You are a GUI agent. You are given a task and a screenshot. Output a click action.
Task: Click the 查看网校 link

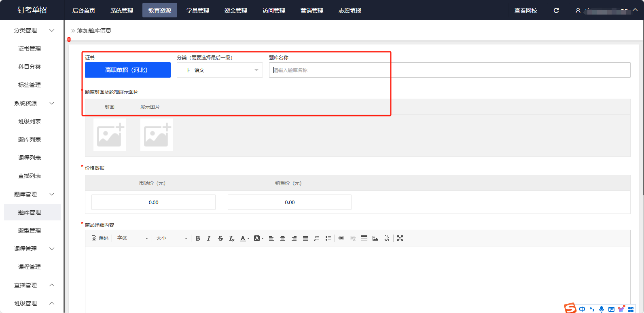coord(526,11)
